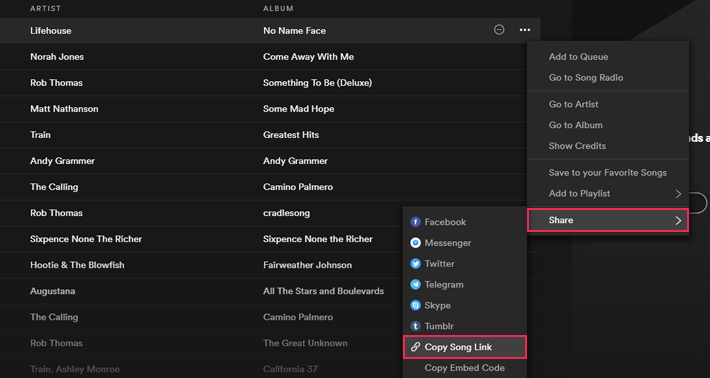Select Telegram share option
The image size is (710, 378).
click(x=444, y=285)
